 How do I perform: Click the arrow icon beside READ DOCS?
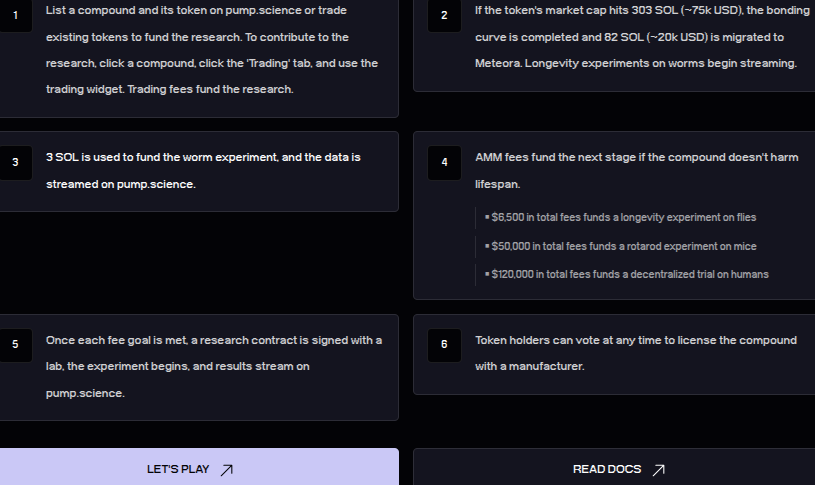[659, 470]
